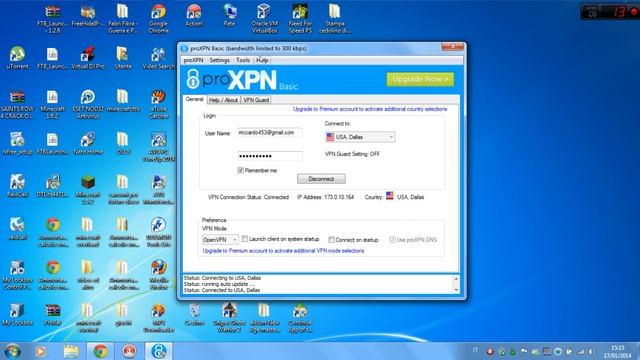Select the uTorrent desktop icon
640x360 pixels.
[17, 58]
